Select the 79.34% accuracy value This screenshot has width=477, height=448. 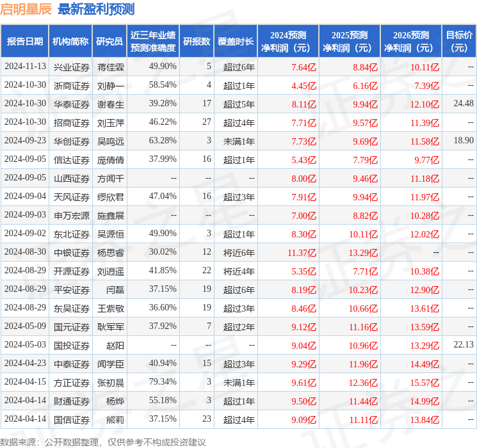[x=163, y=382]
